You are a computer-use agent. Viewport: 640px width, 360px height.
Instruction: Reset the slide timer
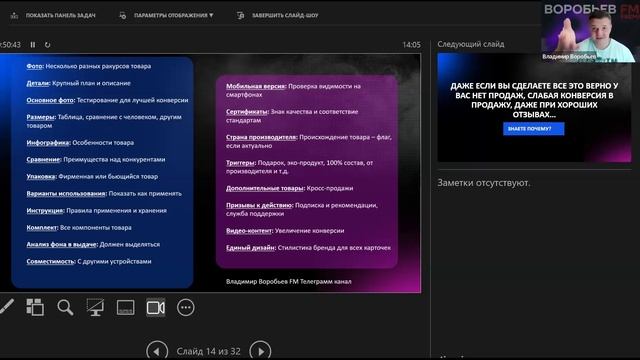click(x=47, y=45)
